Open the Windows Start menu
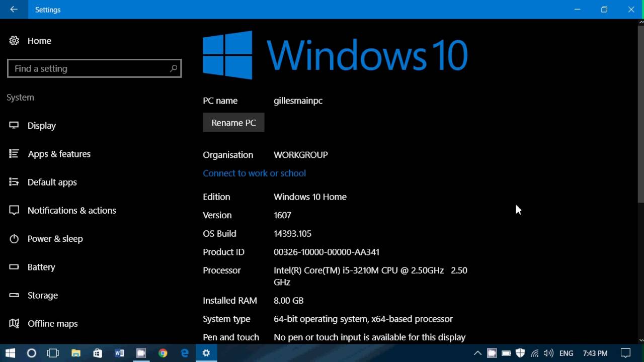Screen dimensions: 644x362 [x=10, y=353]
